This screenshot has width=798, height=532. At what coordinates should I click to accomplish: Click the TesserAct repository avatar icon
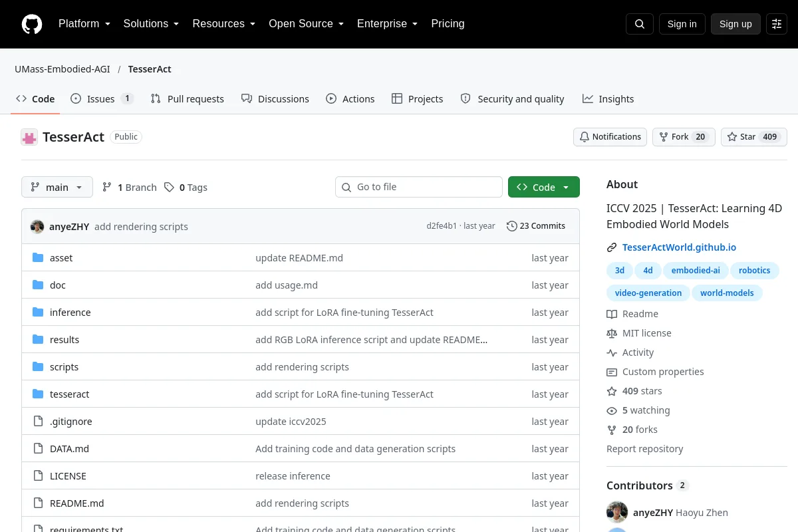pos(29,137)
